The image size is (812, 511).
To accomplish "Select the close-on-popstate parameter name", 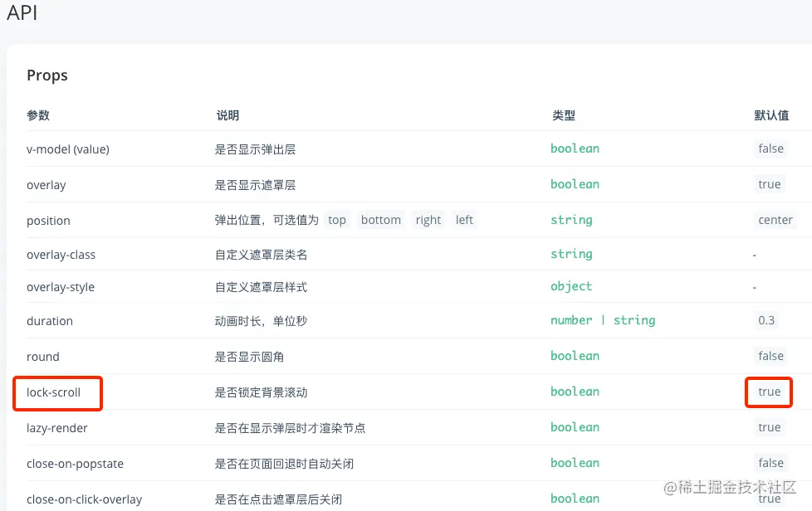I will tap(75, 464).
